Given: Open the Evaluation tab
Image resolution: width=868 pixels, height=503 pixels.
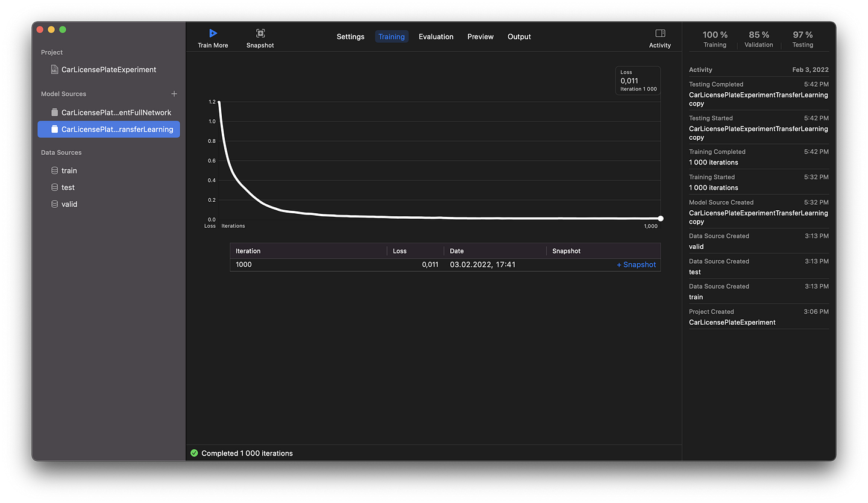Looking at the screenshot, I should (x=436, y=37).
